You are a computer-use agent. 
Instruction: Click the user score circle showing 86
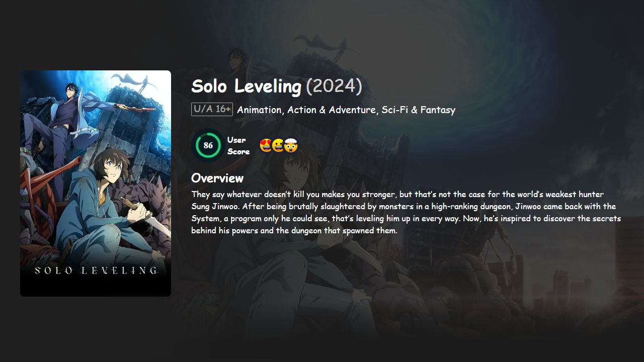tap(207, 145)
